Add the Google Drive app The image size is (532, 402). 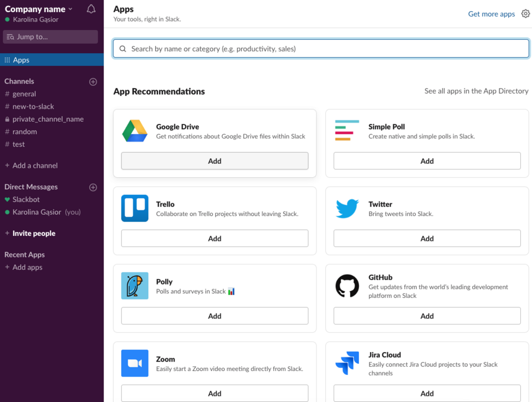coord(215,161)
